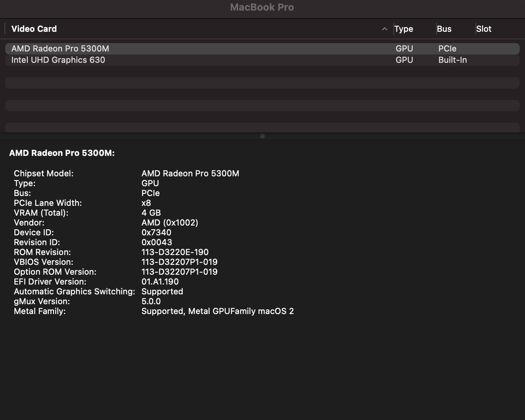Screen dimensions: 525x420
Task: Click the EFI Driver Version label
Action: [x=50, y=282]
